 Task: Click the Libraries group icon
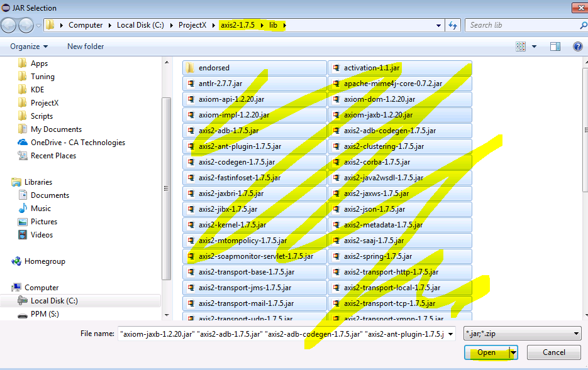[x=16, y=182]
